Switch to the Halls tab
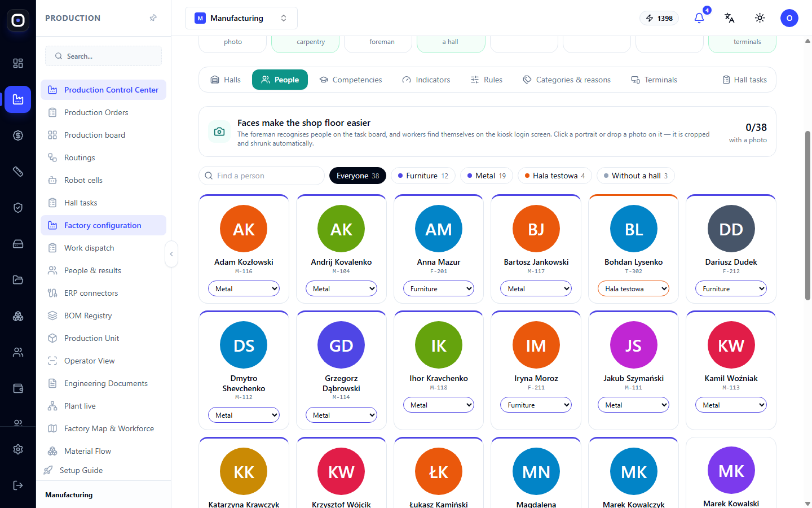 pos(226,80)
